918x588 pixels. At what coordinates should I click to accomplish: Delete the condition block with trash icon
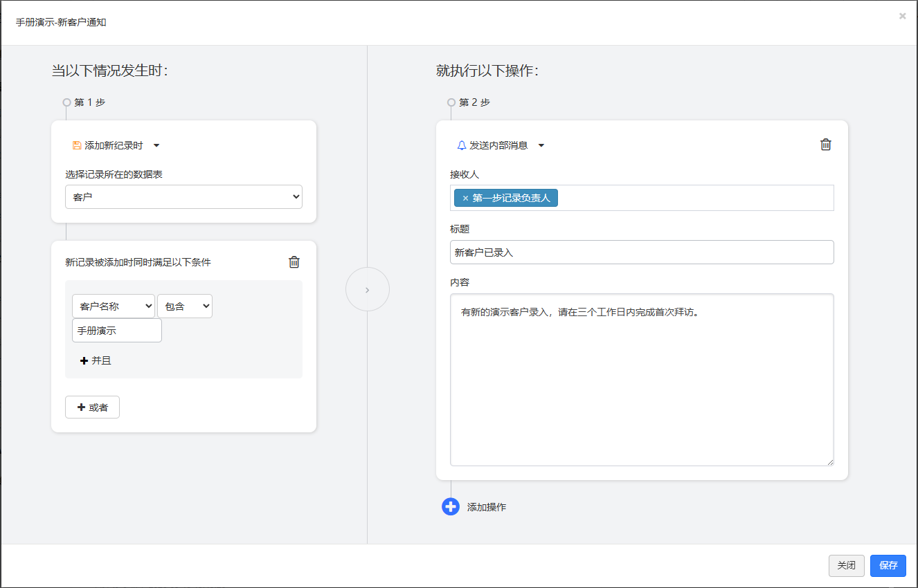(x=294, y=262)
